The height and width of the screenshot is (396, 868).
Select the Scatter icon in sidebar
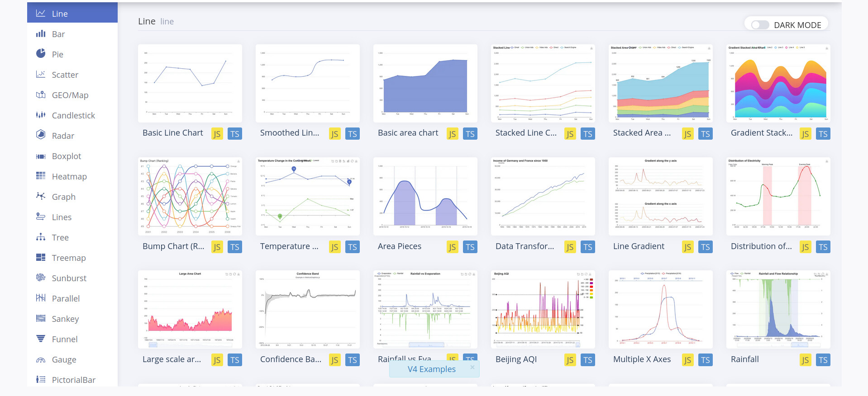pyautogui.click(x=41, y=74)
